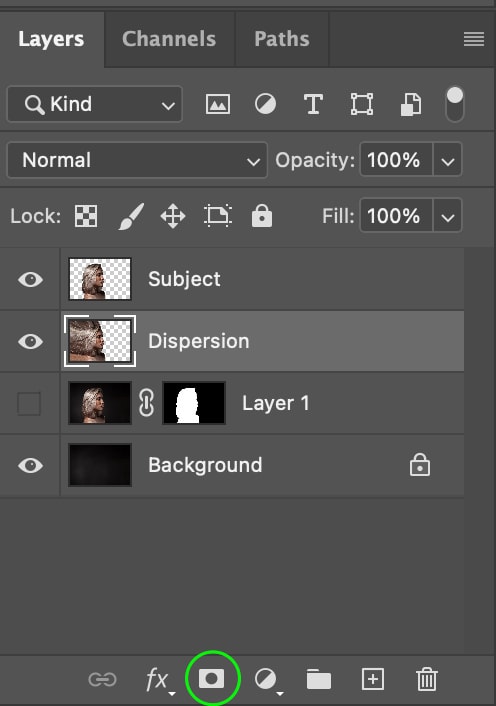This screenshot has width=496, height=706.
Task: Open the Kind filter dropdown
Action: tap(95, 104)
